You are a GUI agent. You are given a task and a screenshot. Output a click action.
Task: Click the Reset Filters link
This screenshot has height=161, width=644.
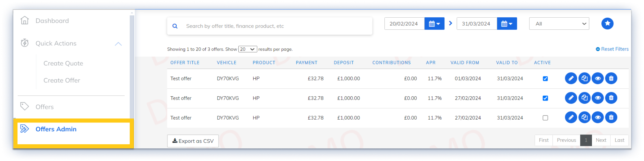tap(612, 49)
